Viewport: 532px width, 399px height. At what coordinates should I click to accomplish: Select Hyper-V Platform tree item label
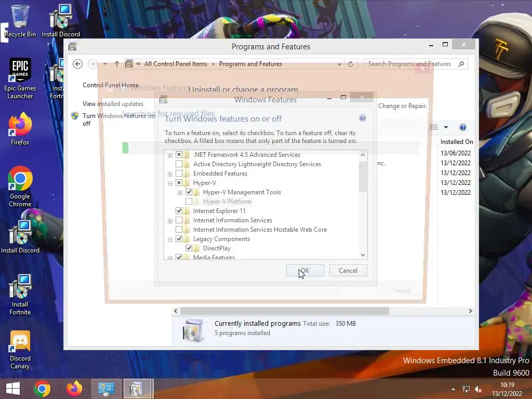(x=227, y=202)
